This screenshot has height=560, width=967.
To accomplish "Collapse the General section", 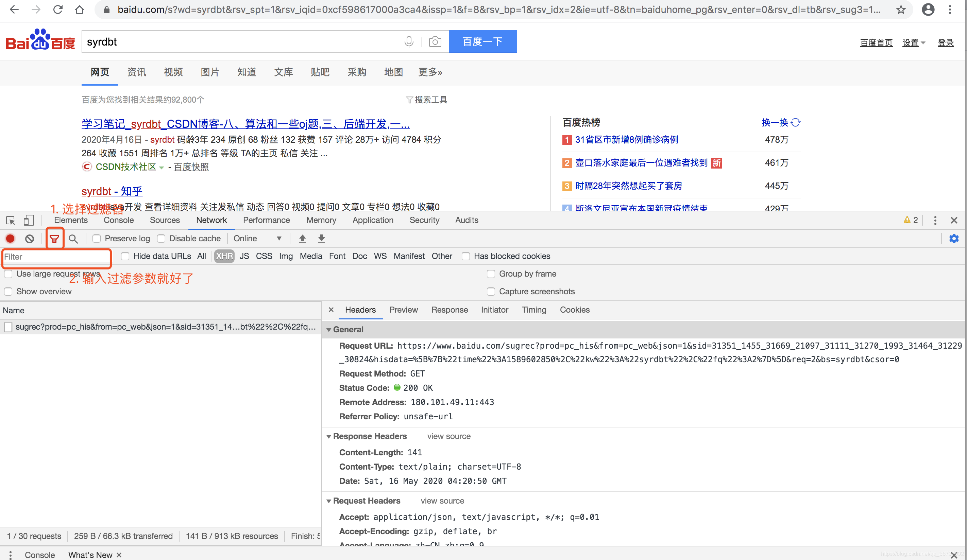I will [329, 330].
